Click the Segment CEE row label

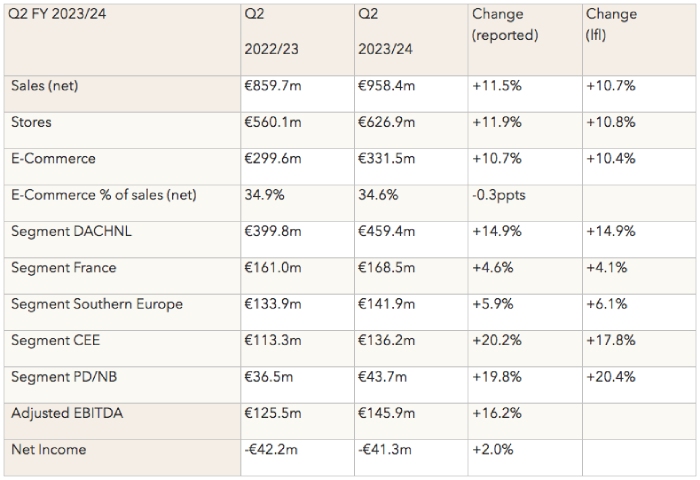point(57,341)
